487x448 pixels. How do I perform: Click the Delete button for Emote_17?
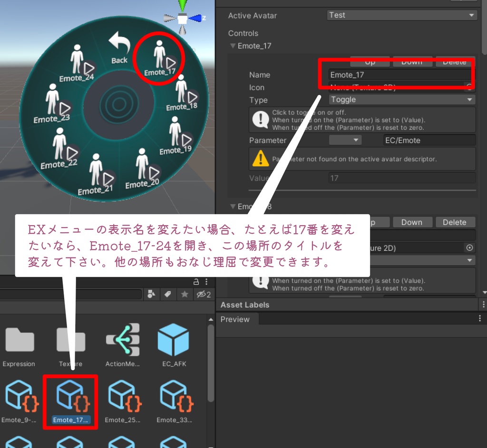454,61
